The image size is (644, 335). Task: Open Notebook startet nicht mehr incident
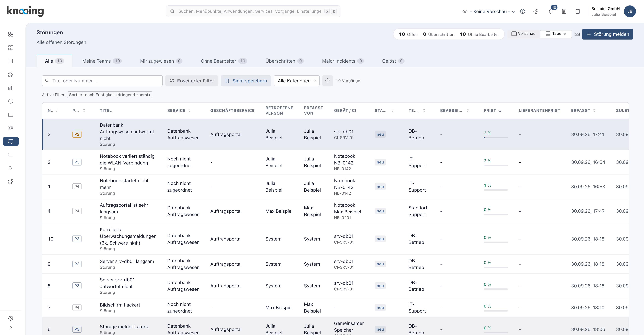click(124, 184)
